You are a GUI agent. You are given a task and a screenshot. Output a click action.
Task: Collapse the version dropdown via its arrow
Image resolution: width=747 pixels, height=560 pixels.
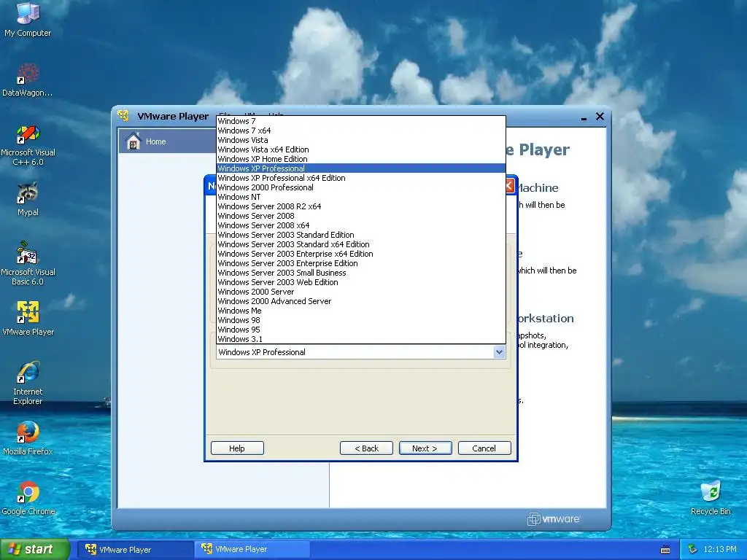click(x=499, y=352)
